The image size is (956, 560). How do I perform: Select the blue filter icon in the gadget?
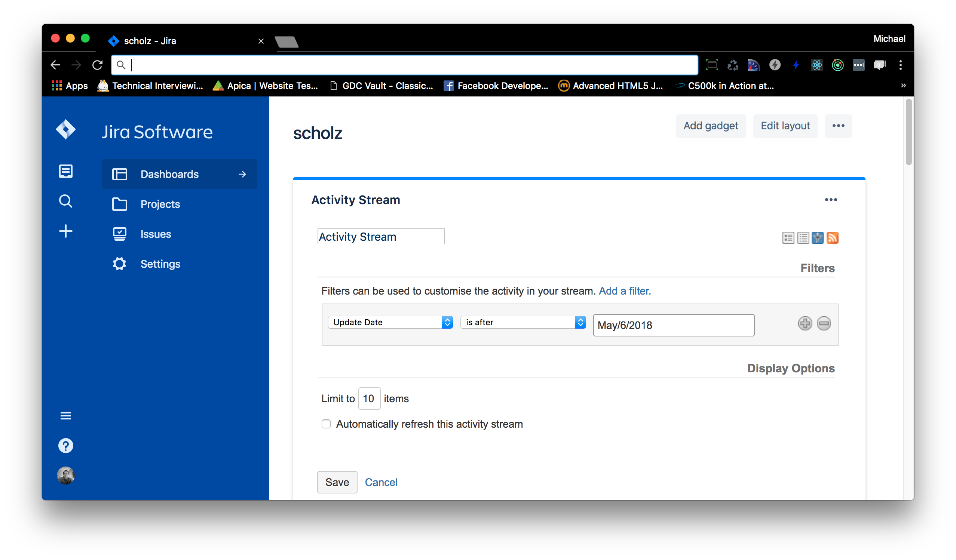tap(818, 238)
